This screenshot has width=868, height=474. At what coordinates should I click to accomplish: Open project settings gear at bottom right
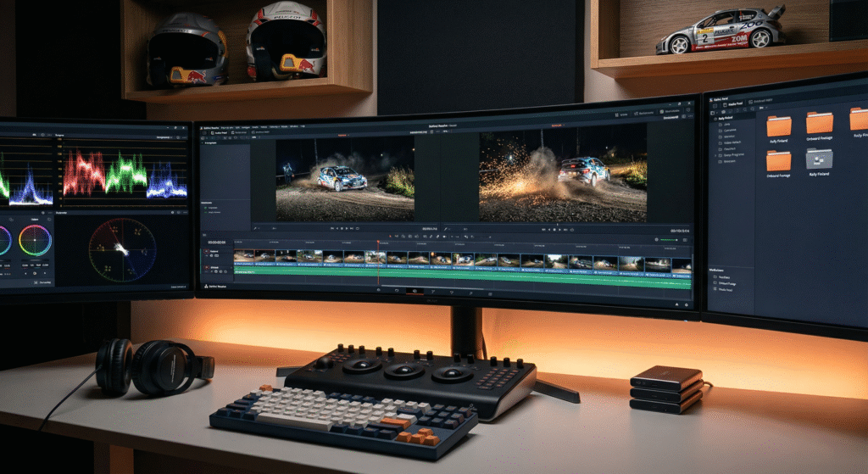click(x=684, y=303)
